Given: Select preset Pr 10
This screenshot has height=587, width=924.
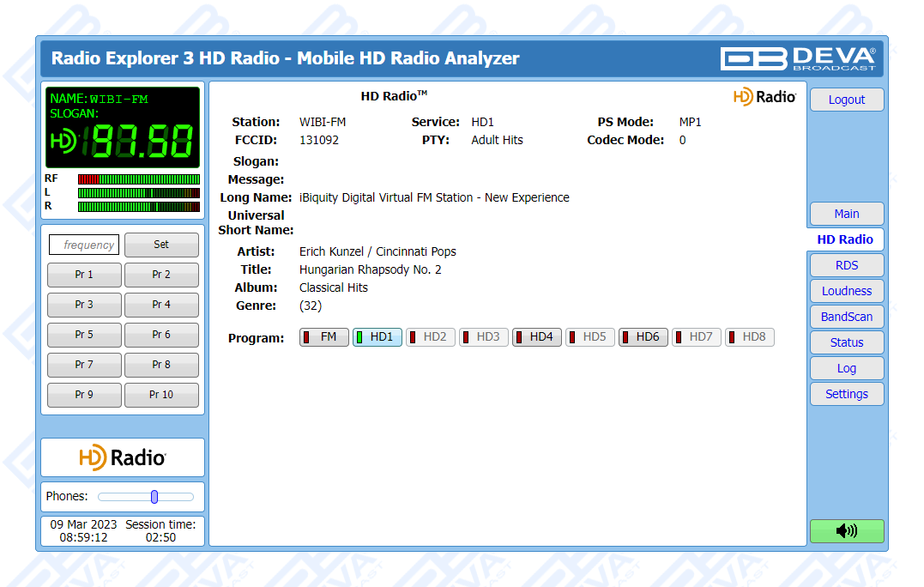Looking at the screenshot, I should pyautogui.click(x=161, y=395).
